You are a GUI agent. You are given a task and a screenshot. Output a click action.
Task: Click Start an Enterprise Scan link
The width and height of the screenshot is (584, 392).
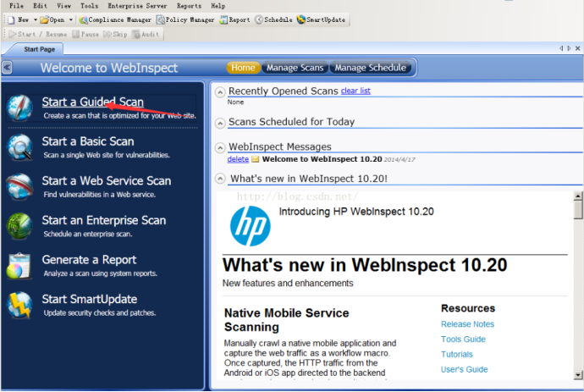coord(104,221)
